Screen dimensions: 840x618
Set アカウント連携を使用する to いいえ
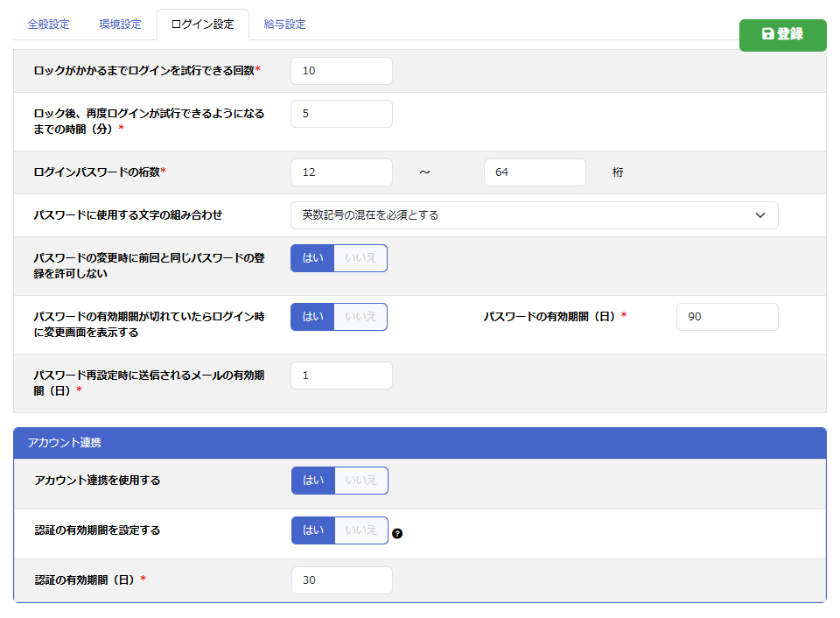[x=361, y=481]
